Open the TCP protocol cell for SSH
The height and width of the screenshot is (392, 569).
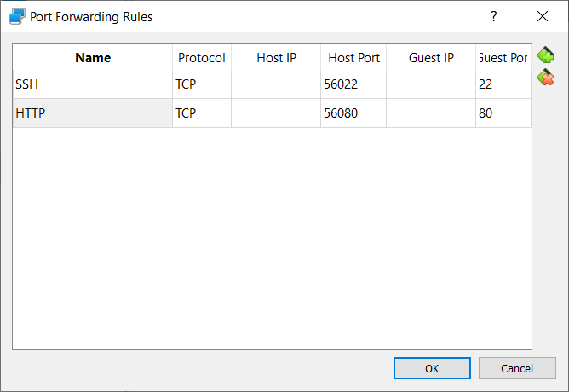[202, 85]
